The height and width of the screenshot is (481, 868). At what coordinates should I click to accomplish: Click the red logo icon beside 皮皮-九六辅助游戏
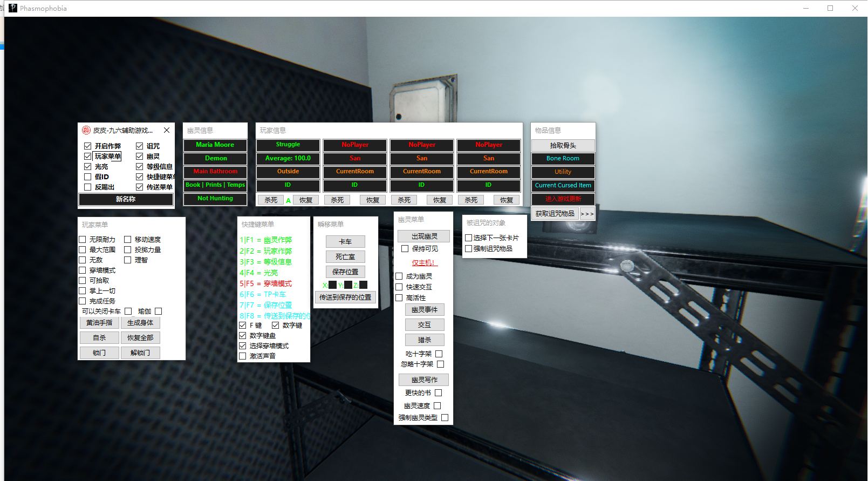[86, 130]
